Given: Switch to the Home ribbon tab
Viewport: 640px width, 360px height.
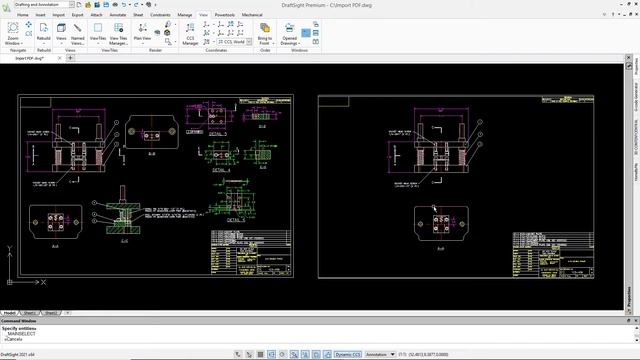Looking at the screenshot, I should click(22, 15).
